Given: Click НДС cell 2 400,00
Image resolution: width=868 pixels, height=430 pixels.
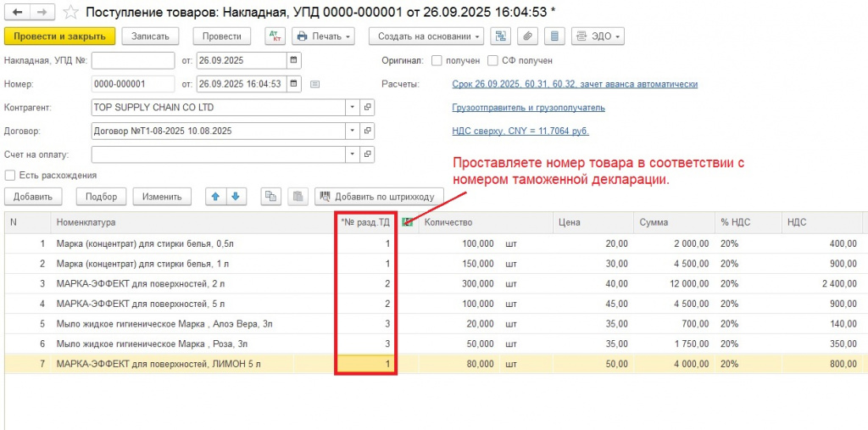Looking at the screenshot, I should [x=822, y=284].
